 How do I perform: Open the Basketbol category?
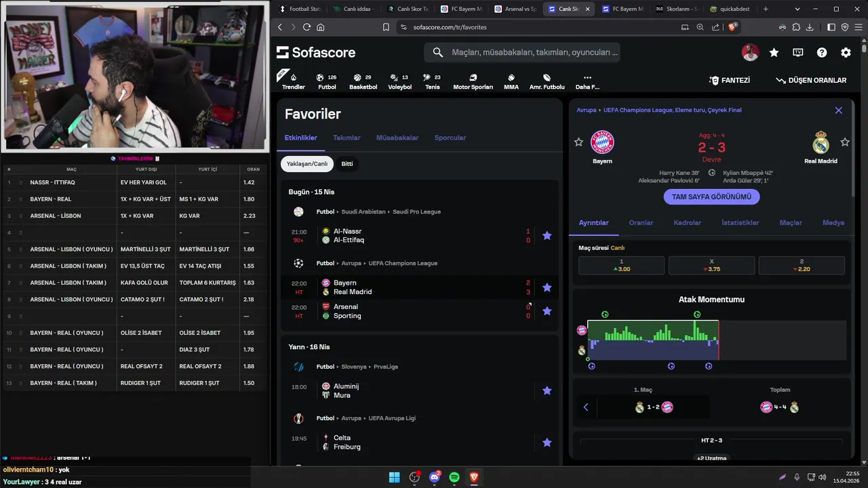tap(363, 81)
